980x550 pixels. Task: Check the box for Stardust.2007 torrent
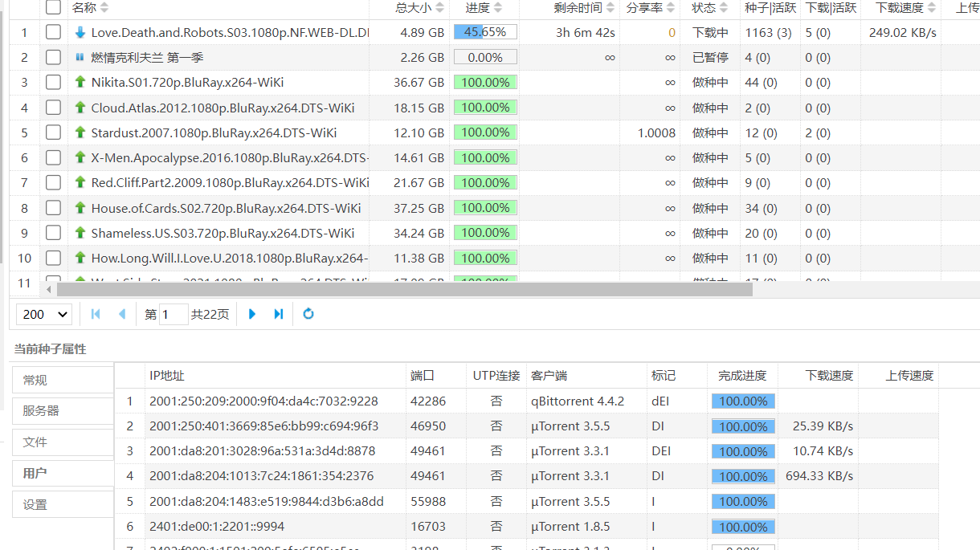(x=53, y=132)
